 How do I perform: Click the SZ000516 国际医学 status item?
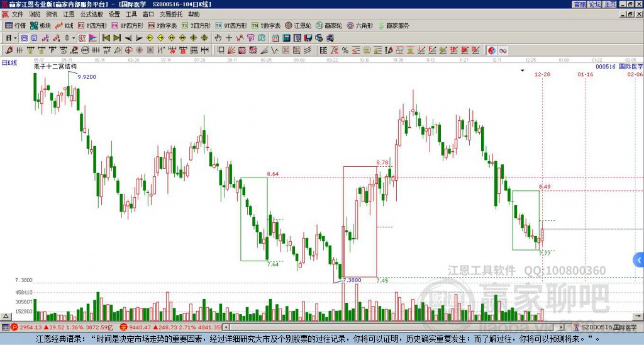click(606, 327)
